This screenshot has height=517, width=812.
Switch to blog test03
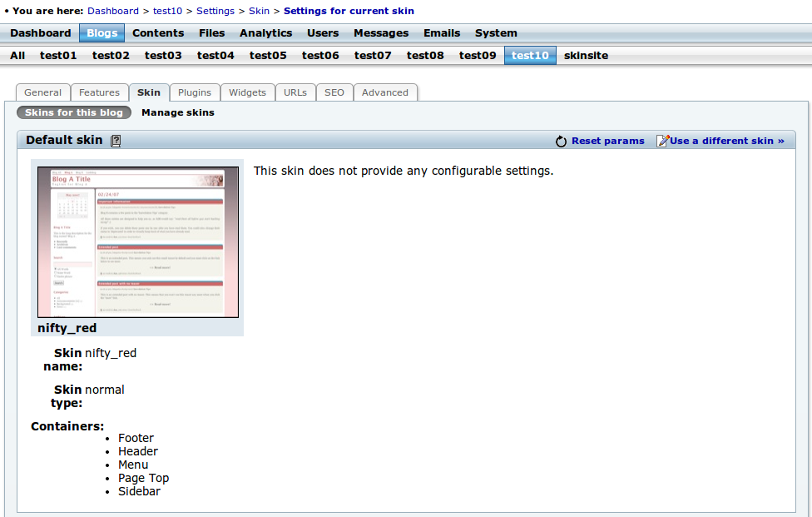[x=163, y=56]
